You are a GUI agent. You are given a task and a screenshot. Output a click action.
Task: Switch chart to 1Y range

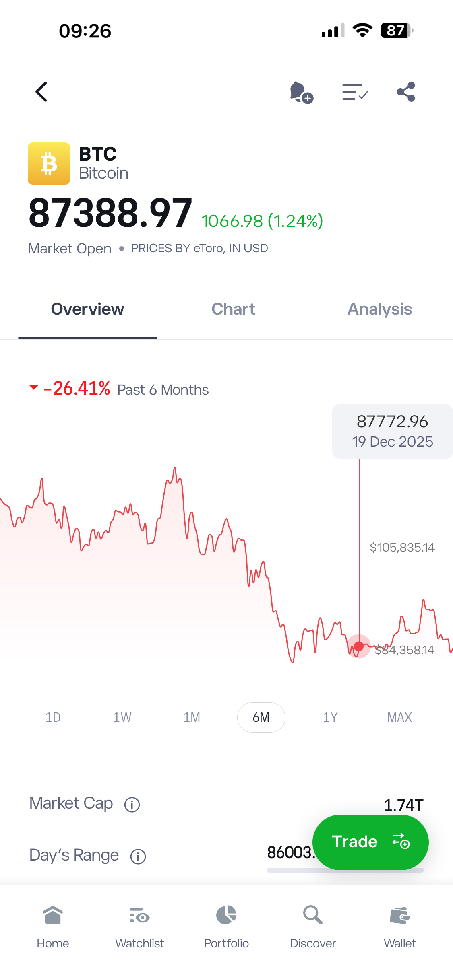coord(330,717)
